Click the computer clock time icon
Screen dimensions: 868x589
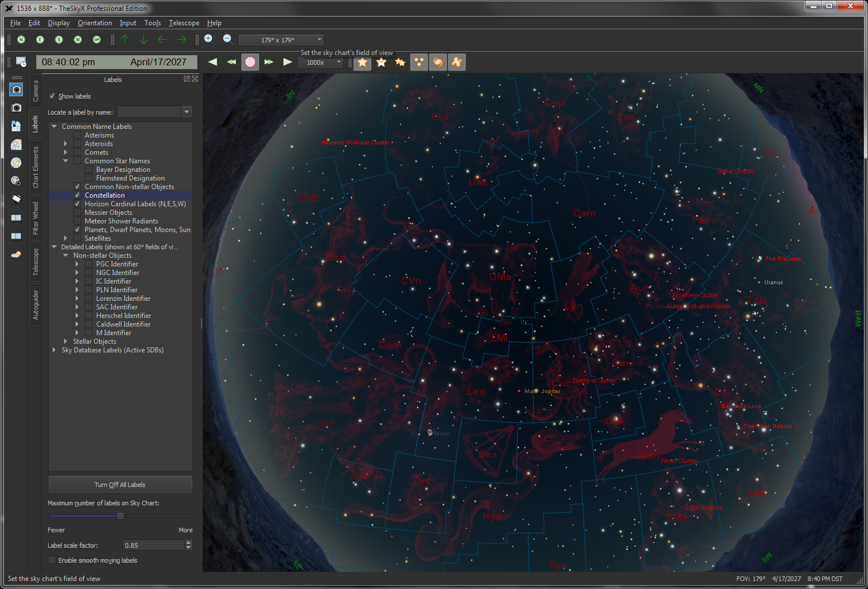tap(21, 62)
